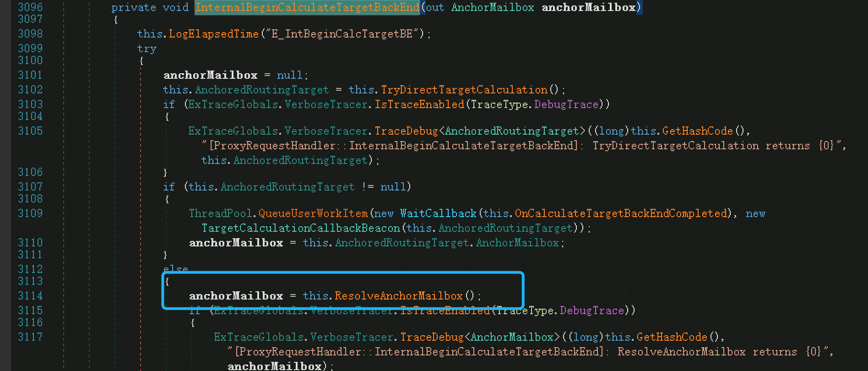The width and height of the screenshot is (868, 371).
Task: Click the WaitCallback type
Action: pyautogui.click(x=438, y=213)
